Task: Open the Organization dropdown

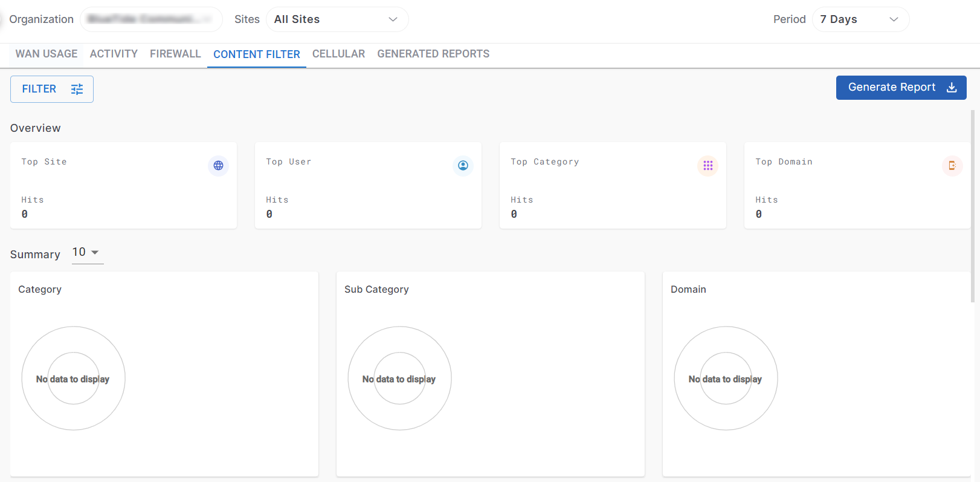Action: 151,19
